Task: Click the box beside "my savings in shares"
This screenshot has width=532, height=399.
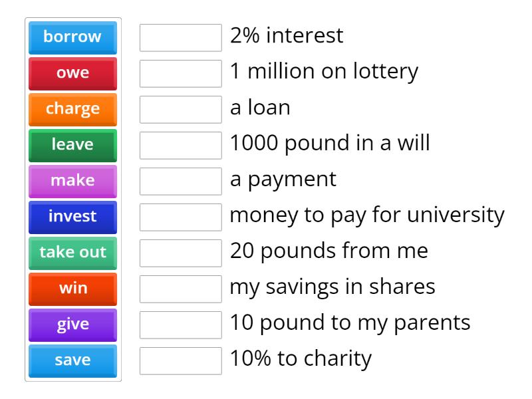Action: point(180,289)
